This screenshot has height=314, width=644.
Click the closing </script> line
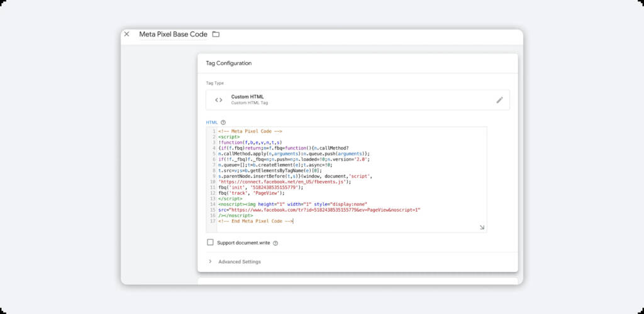pos(230,198)
